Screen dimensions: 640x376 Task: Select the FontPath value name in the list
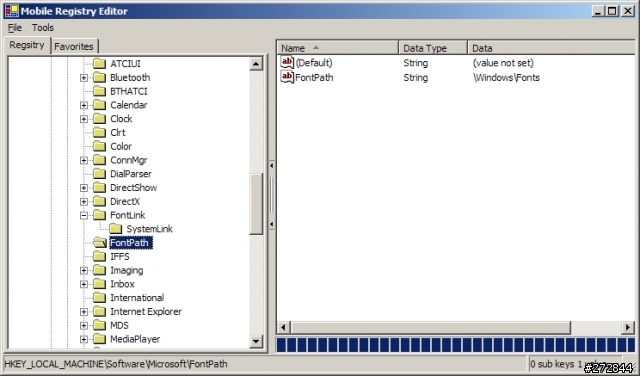[314, 78]
